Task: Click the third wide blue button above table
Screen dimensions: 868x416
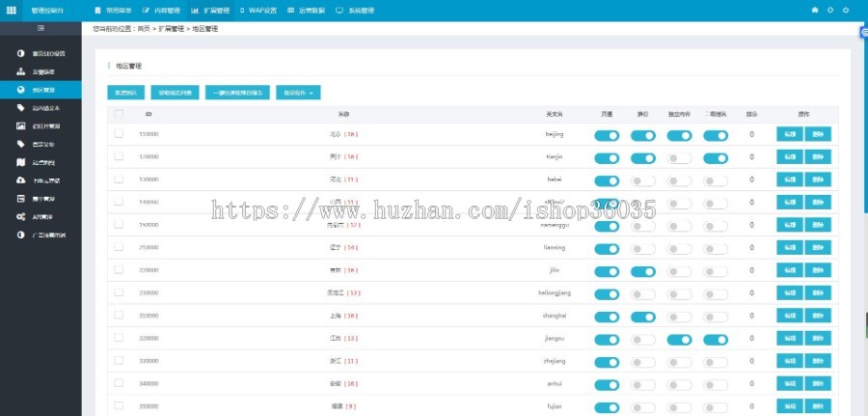Action: pos(237,93)
